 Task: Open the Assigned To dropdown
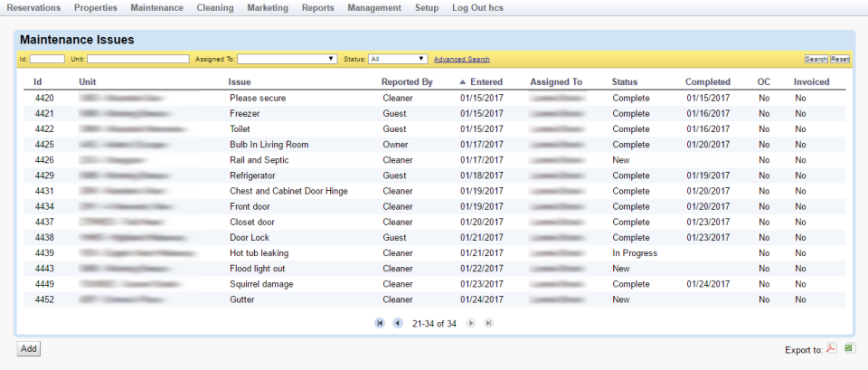point(288,59)
